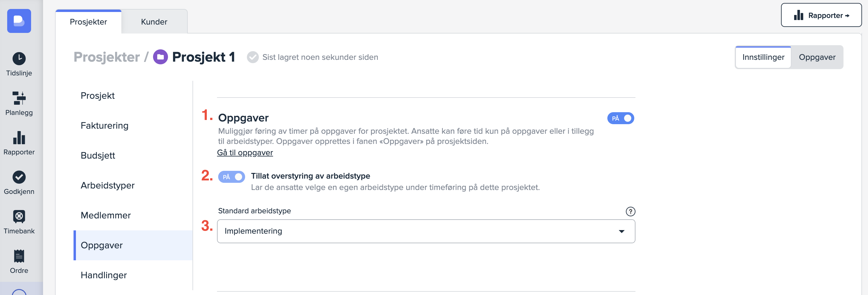Click the purple Prosjekt 1 folder icon
The height and width of the screenshot is (295, 868).
[x=161, y=57]
